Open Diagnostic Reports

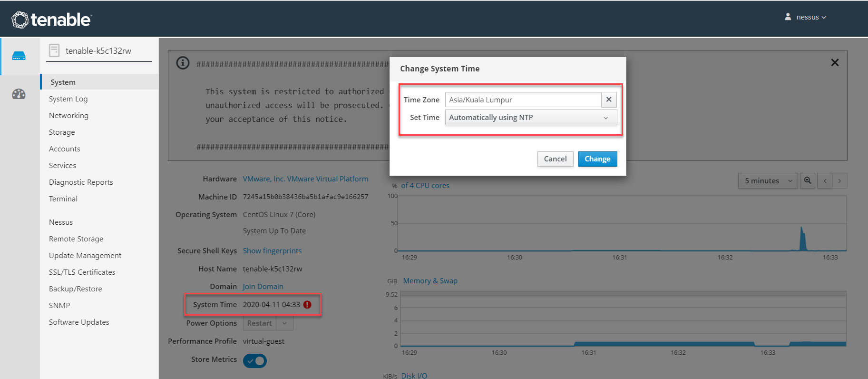pyautogui.click(x=81, y=182)
